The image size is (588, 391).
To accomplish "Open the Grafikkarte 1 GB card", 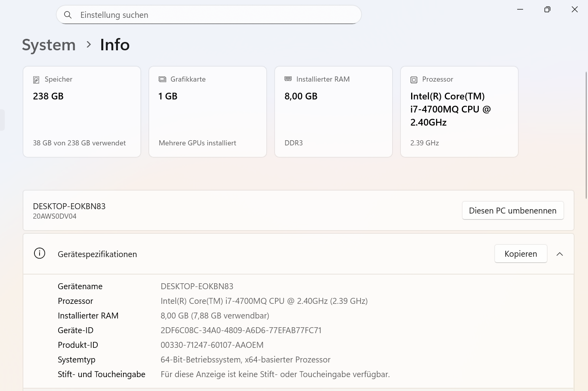I will click(208, 112).
